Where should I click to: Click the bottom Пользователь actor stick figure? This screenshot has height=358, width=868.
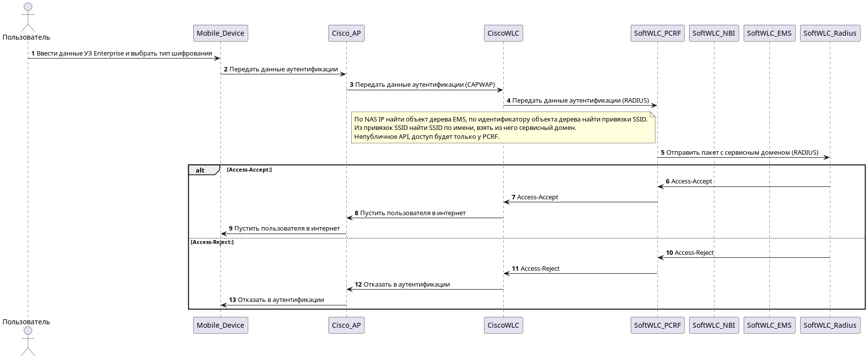pos(28,341)
